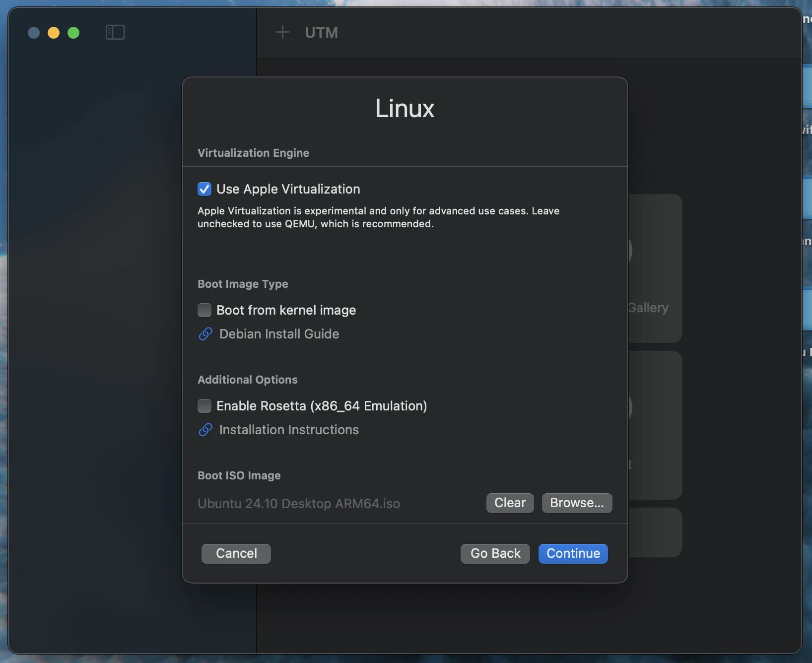
Task: Browse for a boot ISO image
Action: (577, 503)
